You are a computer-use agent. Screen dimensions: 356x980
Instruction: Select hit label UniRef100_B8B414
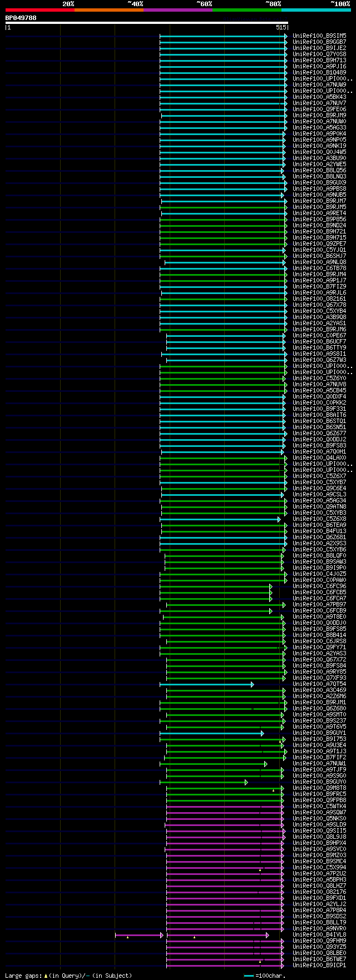[319, 635]
